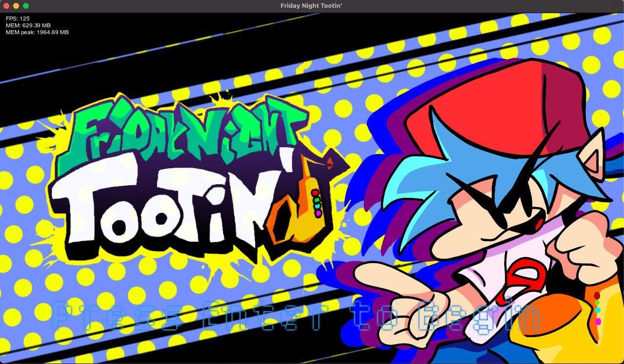Click the character's open mouth
This screenshot has width=624, height=364.
pyautogui.click(x=537, y=223)
